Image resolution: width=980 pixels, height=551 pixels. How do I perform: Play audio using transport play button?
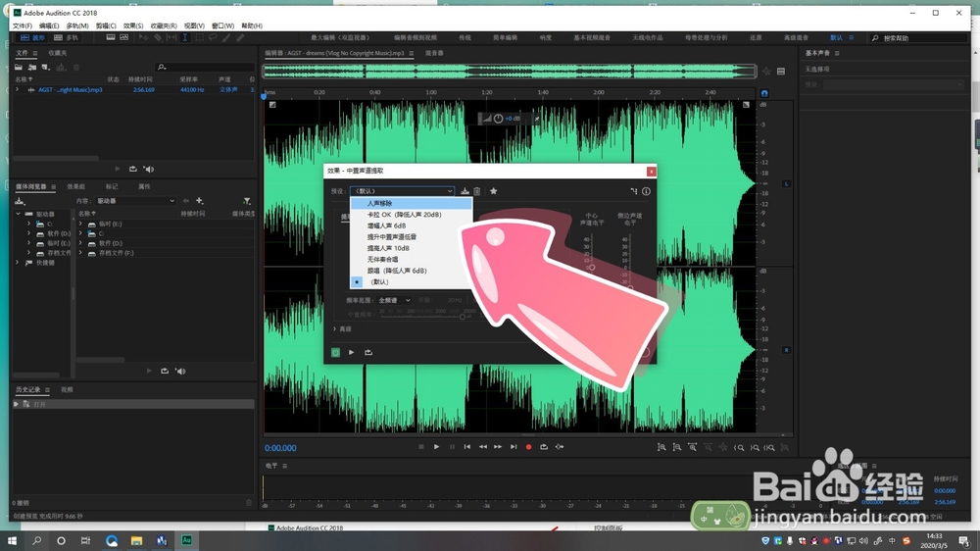coord(436,447)
